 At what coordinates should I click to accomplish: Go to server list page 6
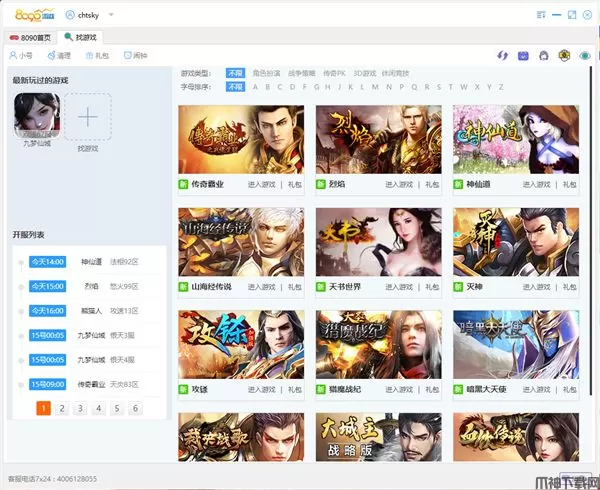[x=135, y=409]
